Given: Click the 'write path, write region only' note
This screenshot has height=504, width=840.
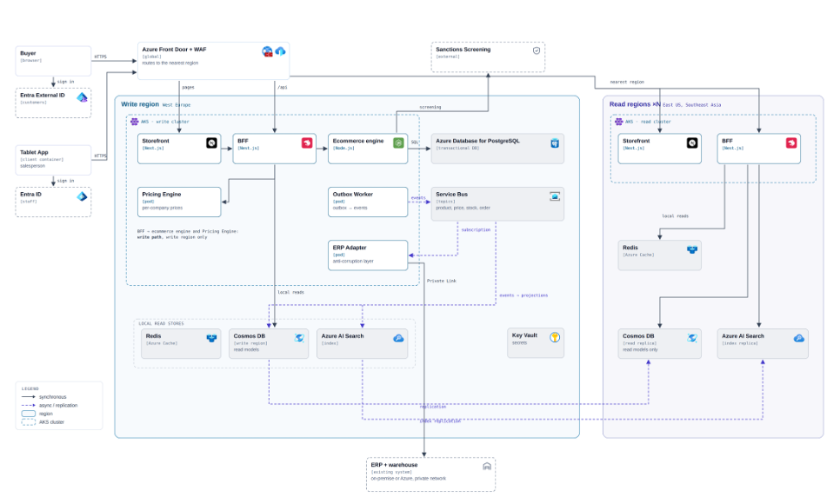Looking at the screenshot, I should coord(172,236).
